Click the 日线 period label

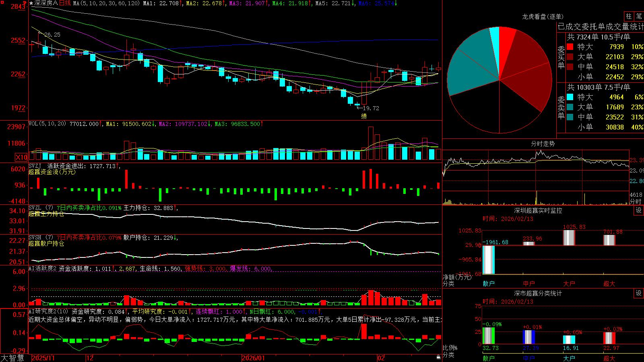click(65, 3)
